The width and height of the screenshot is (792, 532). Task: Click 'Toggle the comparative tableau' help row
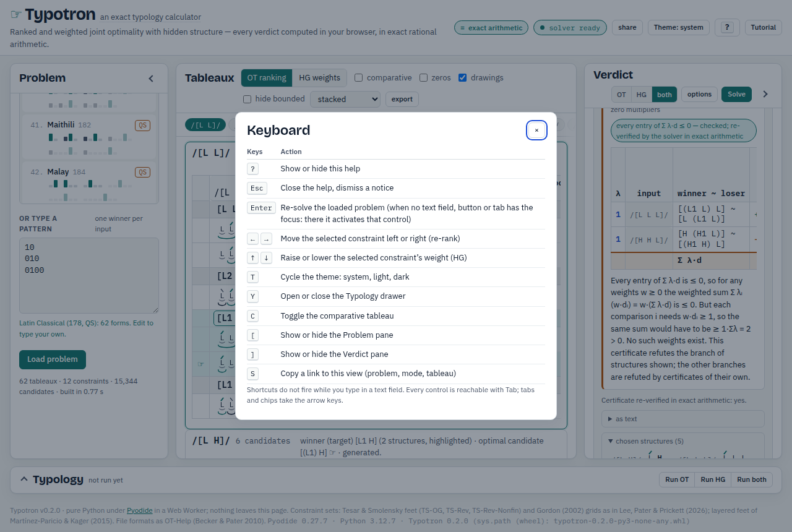[396, 315]
